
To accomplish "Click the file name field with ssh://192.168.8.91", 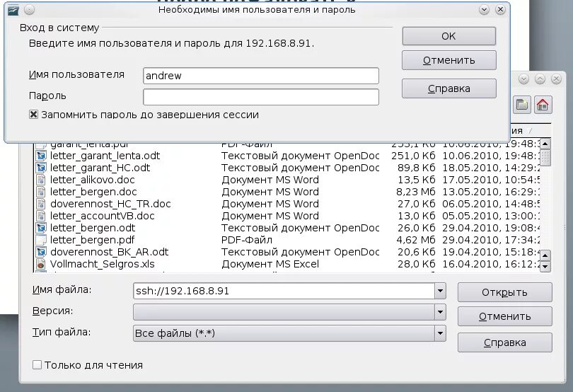I will [x=284, y=291].
